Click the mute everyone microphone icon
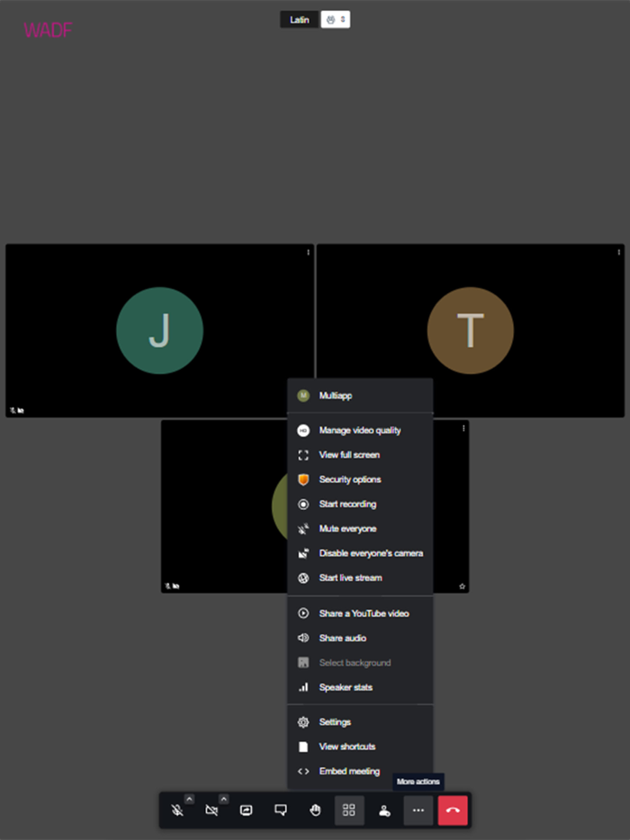The image size is (630, 840). (303, 529)
